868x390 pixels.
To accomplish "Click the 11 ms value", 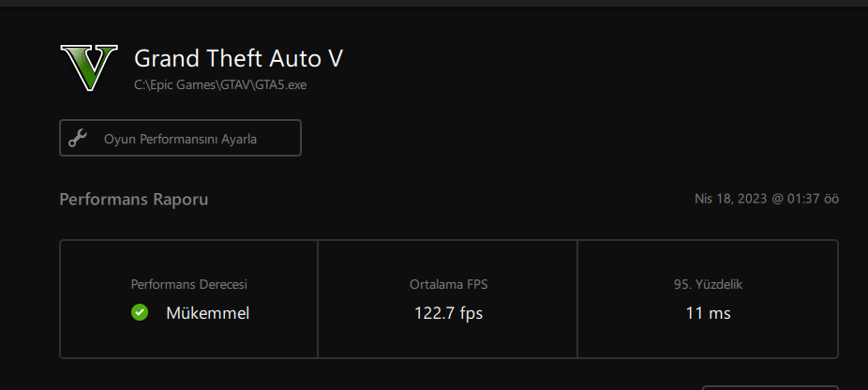I will tap(708, 313).
